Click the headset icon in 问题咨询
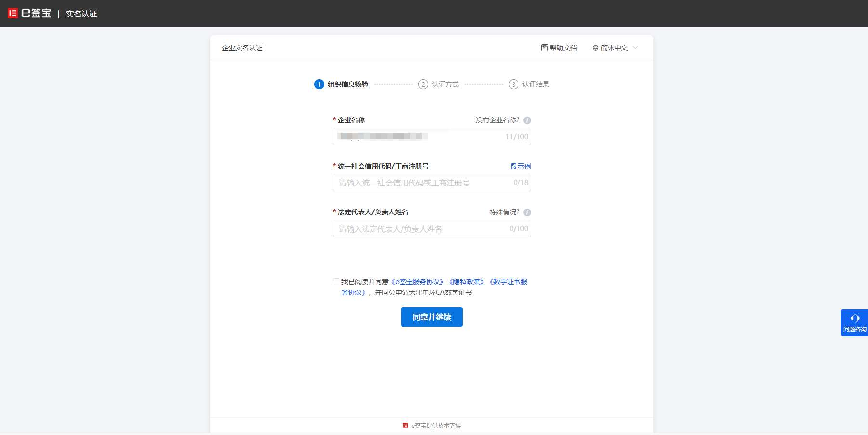This screenshot has width=868, height=435. tap(855, 318)
